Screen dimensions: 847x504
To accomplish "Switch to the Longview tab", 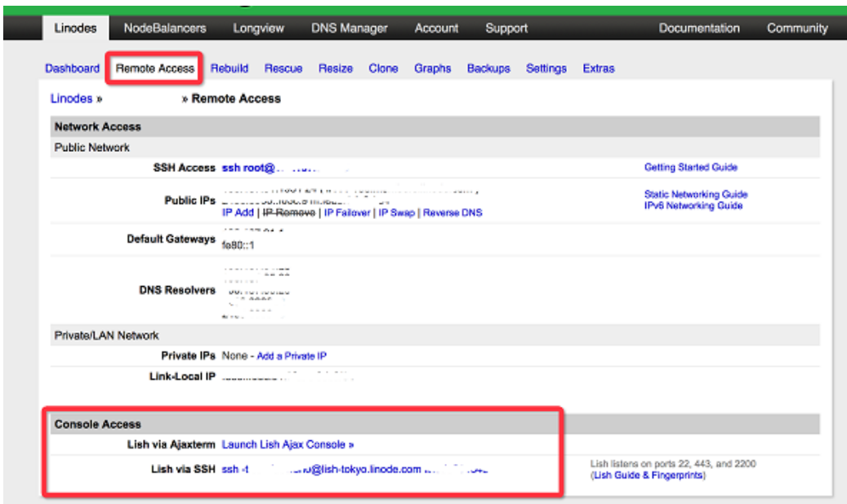I will coord(258,28).
